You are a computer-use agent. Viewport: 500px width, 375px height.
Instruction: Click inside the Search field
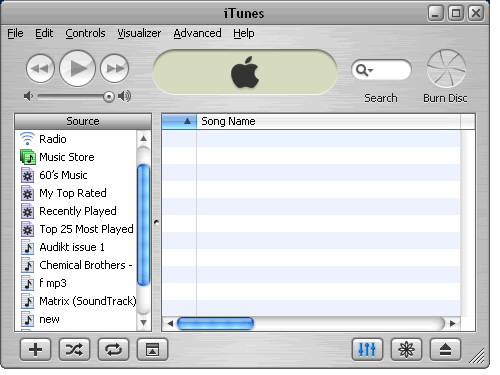click(381, 70)
